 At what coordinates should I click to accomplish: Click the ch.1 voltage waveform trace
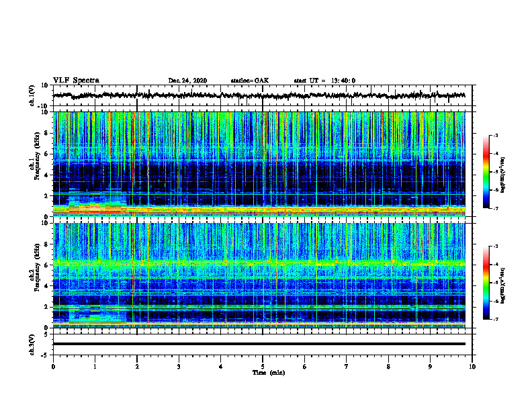click(259, 95)
